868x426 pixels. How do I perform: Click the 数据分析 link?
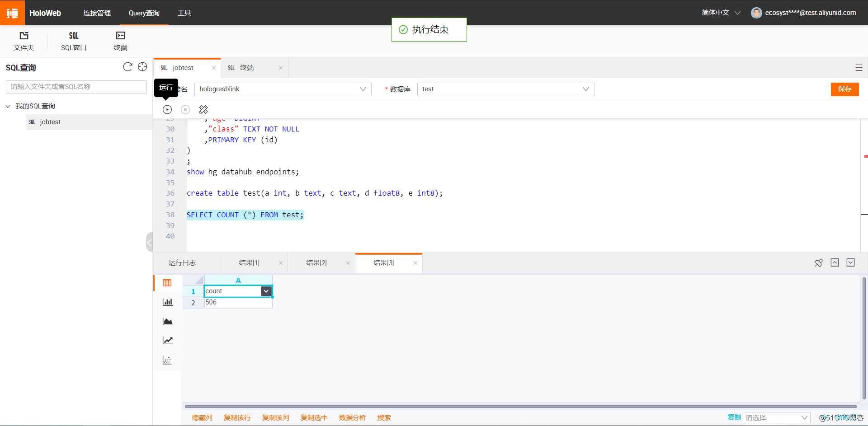pyautogui.click(x=353, y=418)
